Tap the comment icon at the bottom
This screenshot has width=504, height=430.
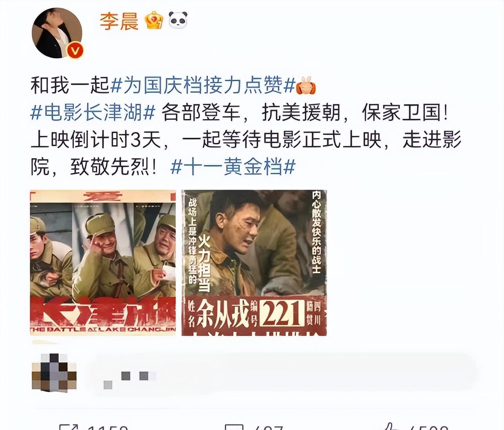pyautogui.click(x=233, y=427)
